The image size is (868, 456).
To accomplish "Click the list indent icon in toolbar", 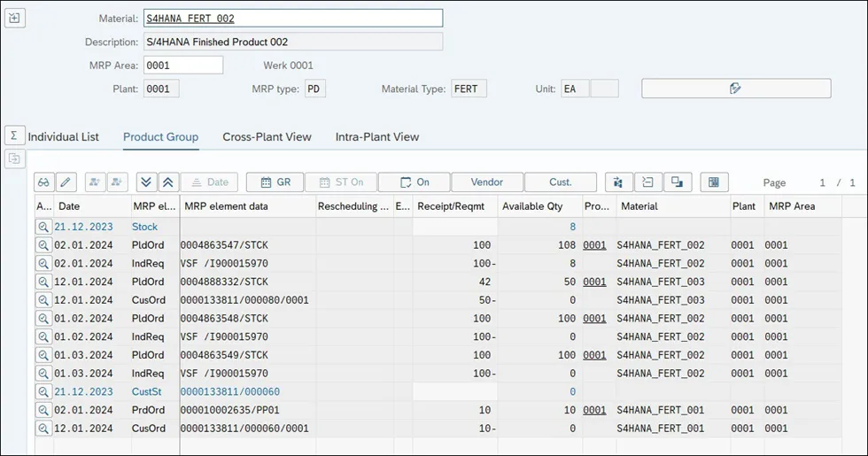I will pyautogui.click(x=647, y=182).
